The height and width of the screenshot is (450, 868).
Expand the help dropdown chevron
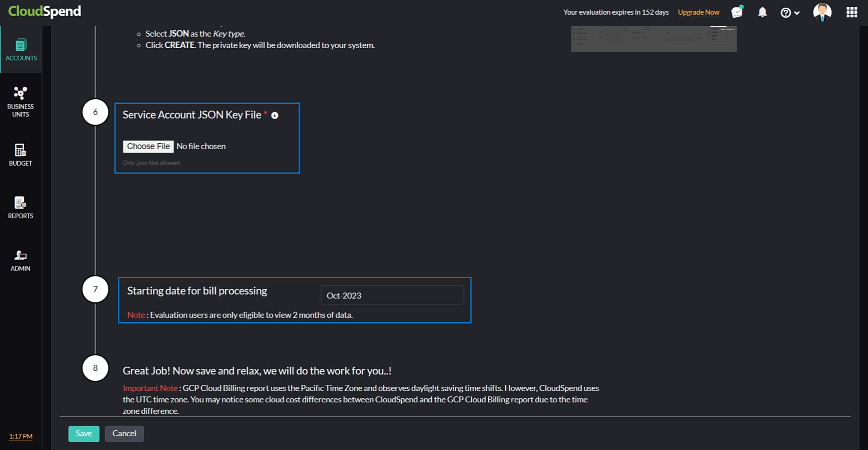pos(797,13)
